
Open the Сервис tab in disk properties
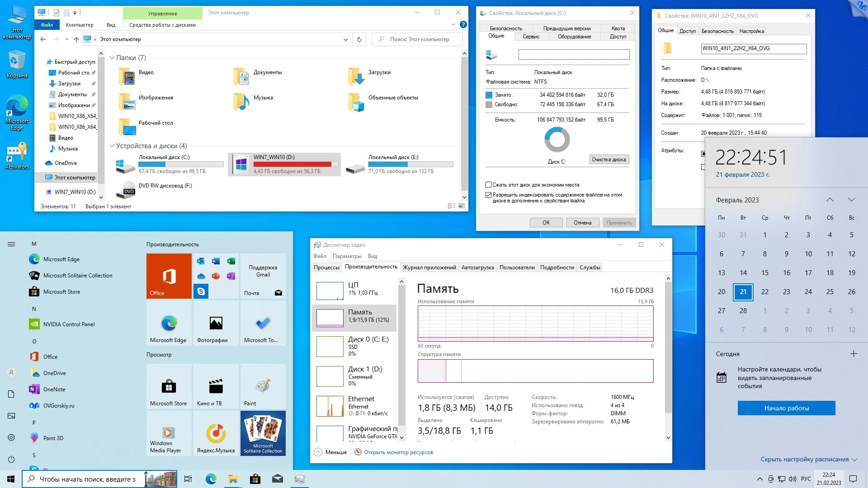point(531,37)
